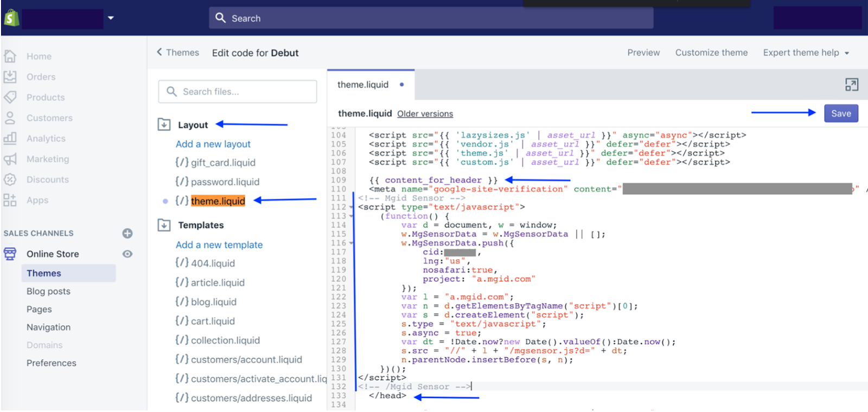This screenshot has height=412, width=868.
Task: Click the search magnifier icon in top bar
Action: pyautogui.click(x=220, y=18)
